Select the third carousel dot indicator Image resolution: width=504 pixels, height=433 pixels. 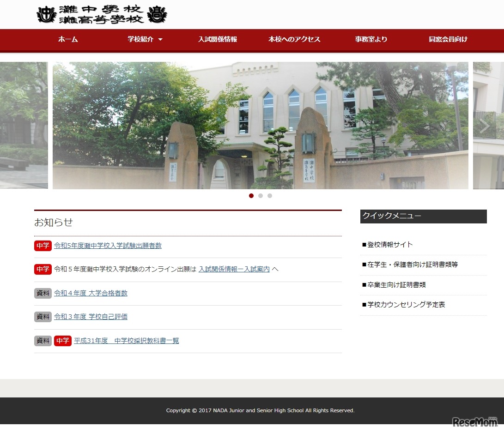[270, 196]
